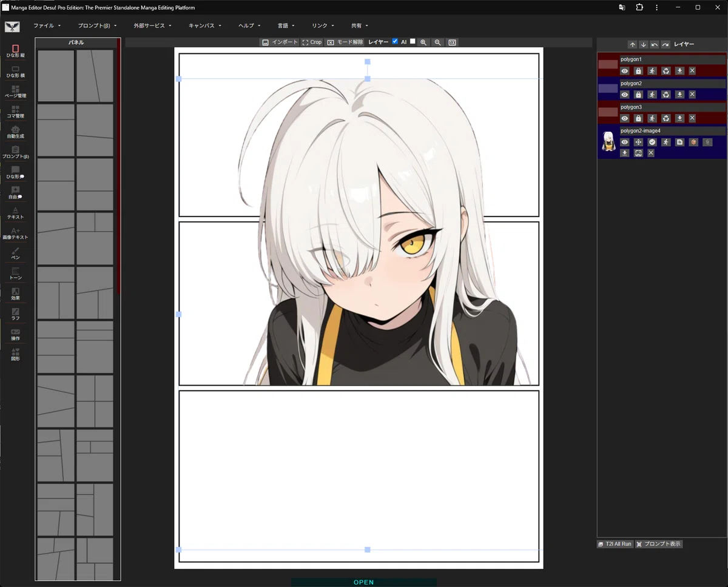Screen dimensions: 728x587
Task: Open the 言語 language dropdown menu
Action: tap(286, 26)
